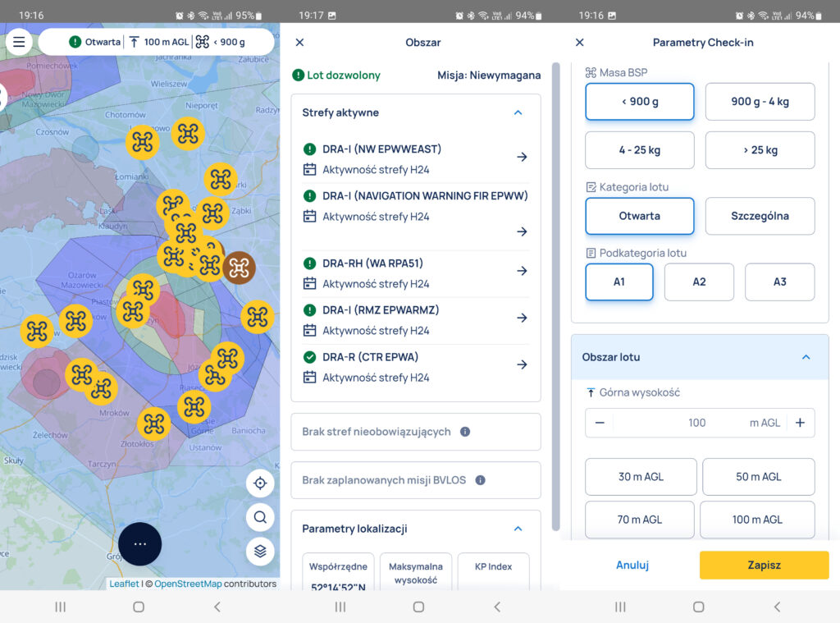Tap info icon beside Brak stref nieobowiązujących
The width and height of the screenshot is (840, 623).
coord(465,432)
